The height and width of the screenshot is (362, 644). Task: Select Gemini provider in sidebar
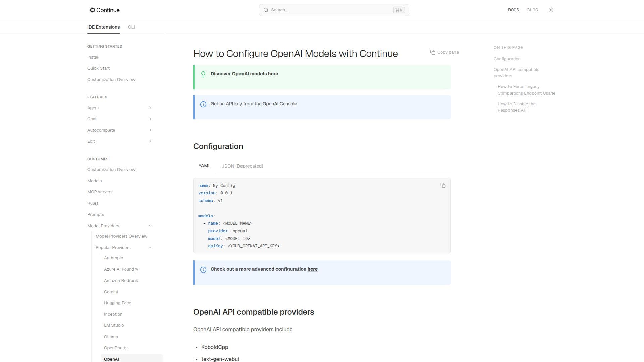(x=111, y=292)
